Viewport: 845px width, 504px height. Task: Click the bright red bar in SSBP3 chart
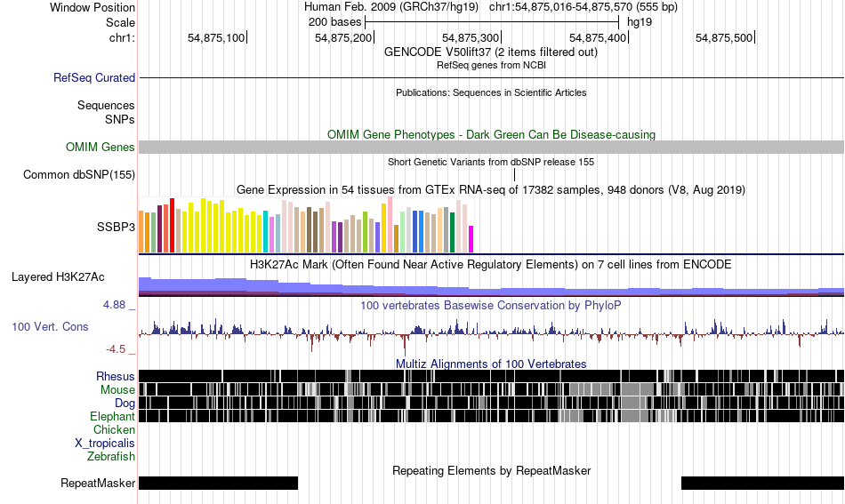click(172, 225)
